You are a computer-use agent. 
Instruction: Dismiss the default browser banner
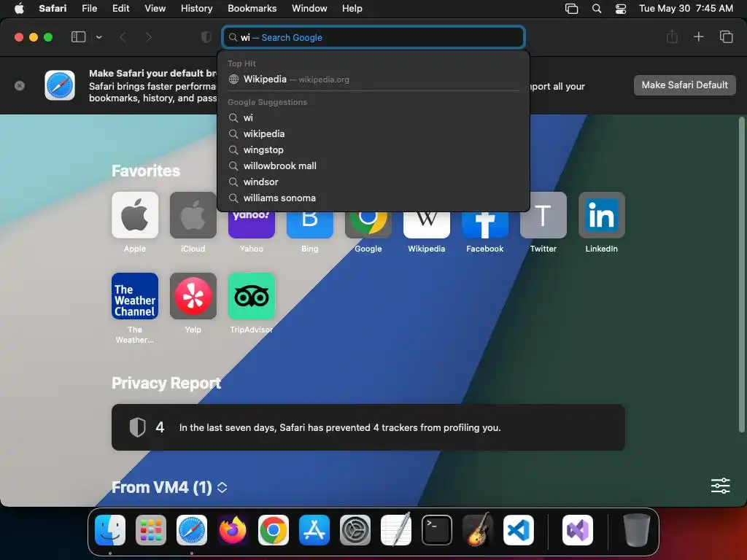(x=20, y=86)
